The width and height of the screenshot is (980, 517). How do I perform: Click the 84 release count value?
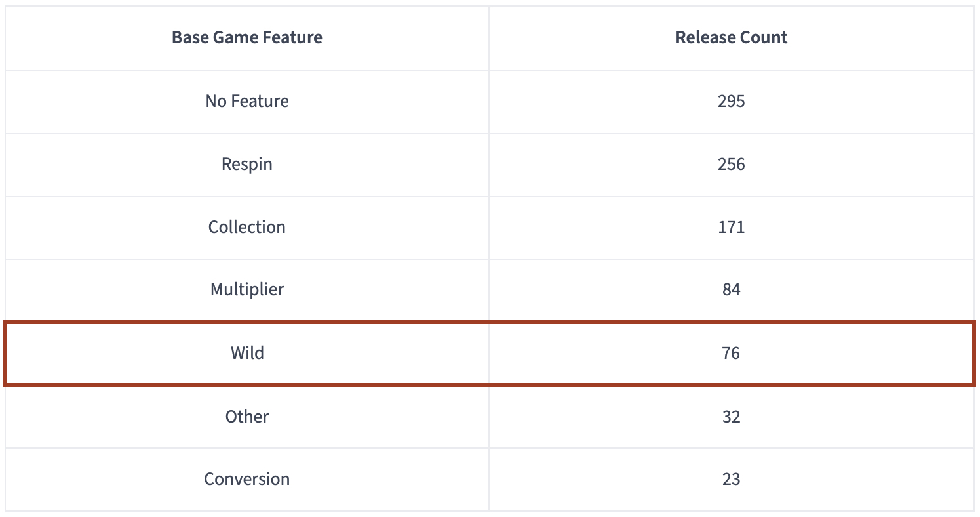point(732,289)
